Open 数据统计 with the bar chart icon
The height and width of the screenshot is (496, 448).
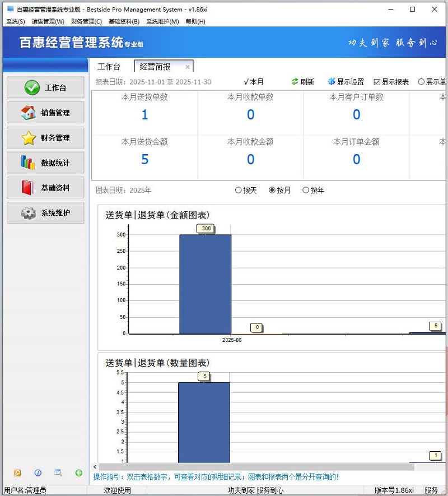(45, 163)
